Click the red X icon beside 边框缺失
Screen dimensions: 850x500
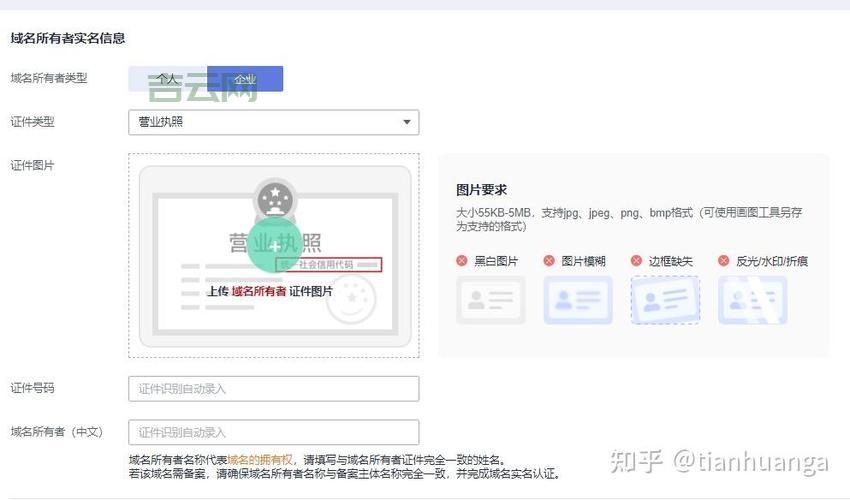click(x=636, y=261)
